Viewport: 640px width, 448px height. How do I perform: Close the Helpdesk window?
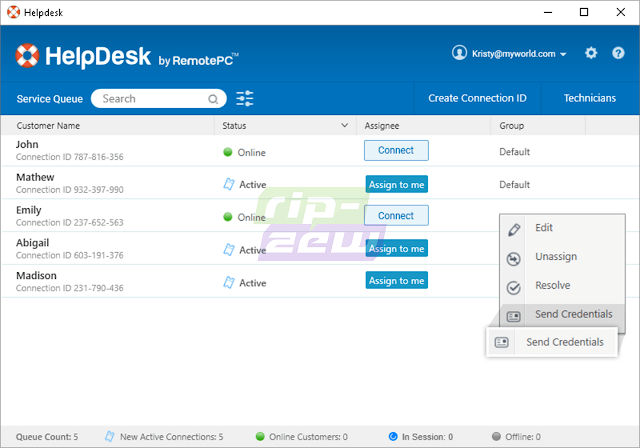pyautogui.click(x=620, y=12)
